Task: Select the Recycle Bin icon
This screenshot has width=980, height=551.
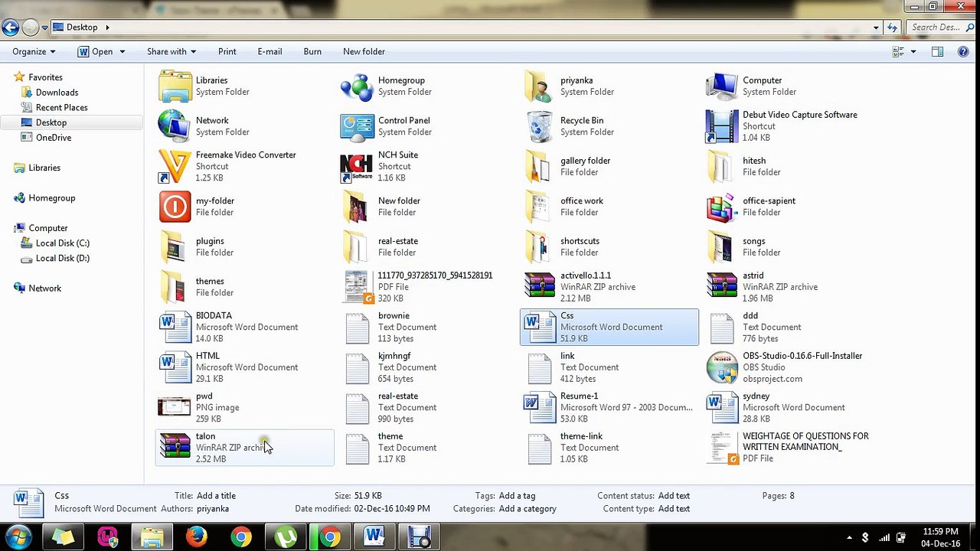Action: (539, 126)
